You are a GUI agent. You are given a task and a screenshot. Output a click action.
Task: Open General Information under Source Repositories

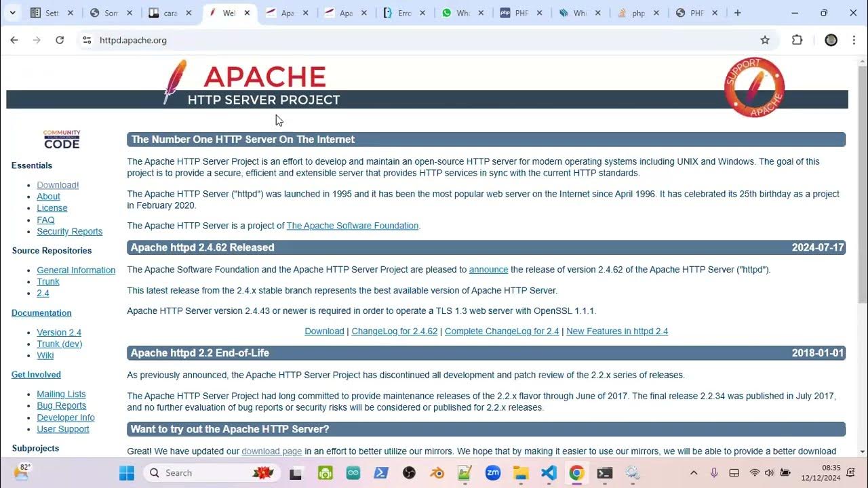[76, 270]
